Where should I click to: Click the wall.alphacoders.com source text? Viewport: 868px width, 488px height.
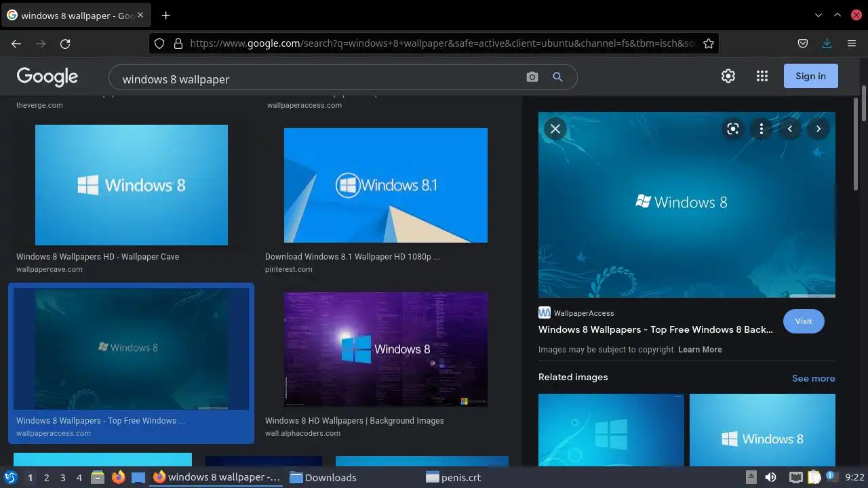[x=303, y=433]
